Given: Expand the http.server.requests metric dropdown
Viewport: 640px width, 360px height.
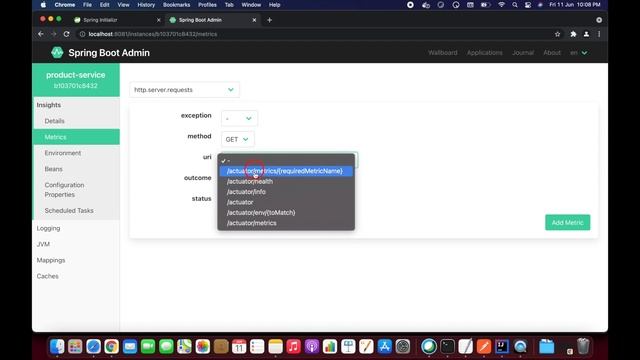Looking at the screenshot, I should click(184, 90).
